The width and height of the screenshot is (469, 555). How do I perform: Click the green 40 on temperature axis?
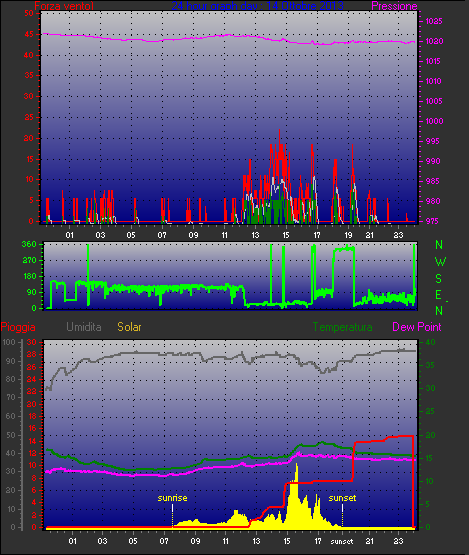coord(430,342)
